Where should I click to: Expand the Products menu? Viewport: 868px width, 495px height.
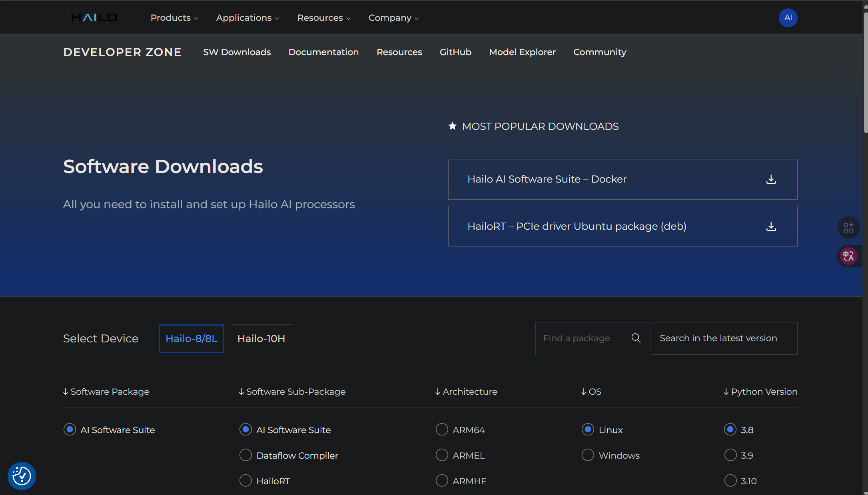click(x=174, y=18)
